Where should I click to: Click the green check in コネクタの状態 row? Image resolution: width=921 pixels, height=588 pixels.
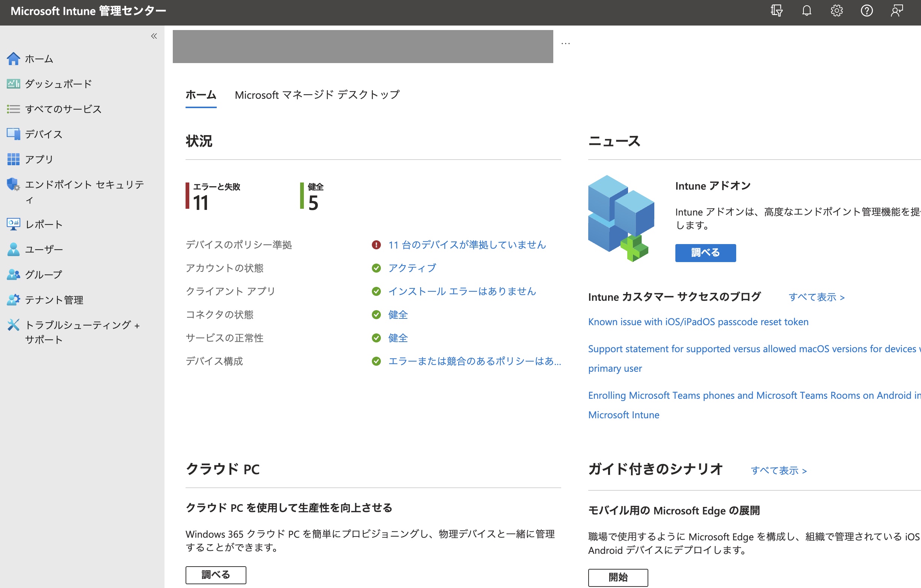coord(376,315)
